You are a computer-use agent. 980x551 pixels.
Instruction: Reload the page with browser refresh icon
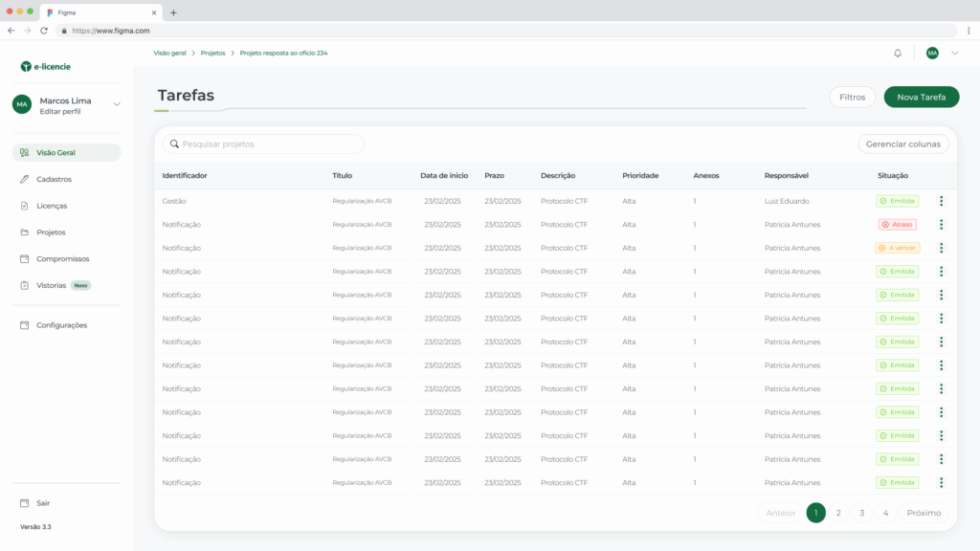44,31
